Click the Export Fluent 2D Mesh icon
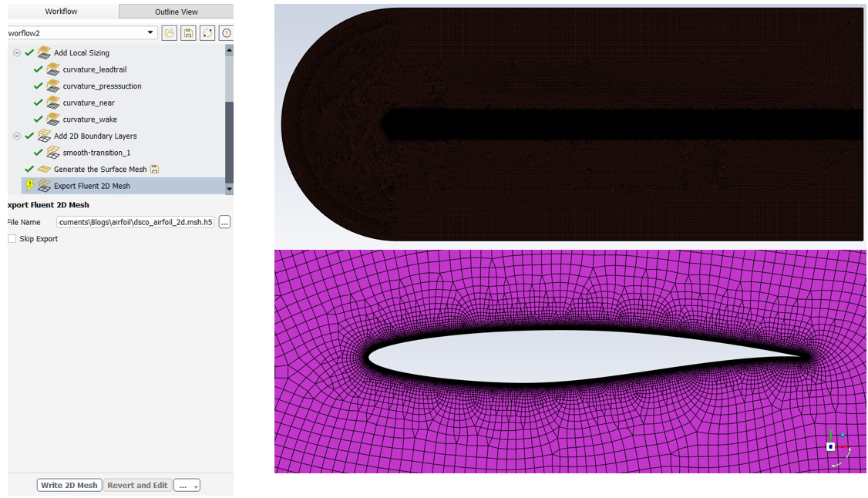The height and width of the screenshot is (498, 868). click(x=44, y=185)
